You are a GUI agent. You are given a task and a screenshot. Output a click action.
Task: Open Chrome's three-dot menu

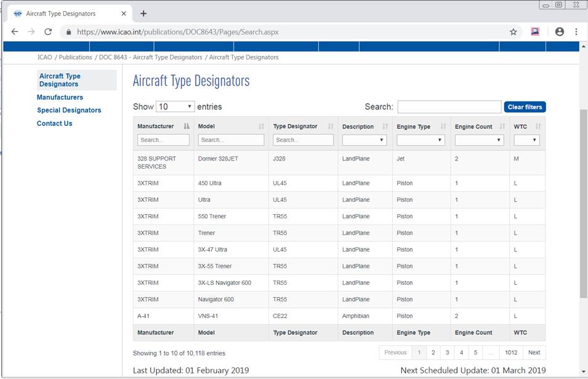tap(576, 31)
